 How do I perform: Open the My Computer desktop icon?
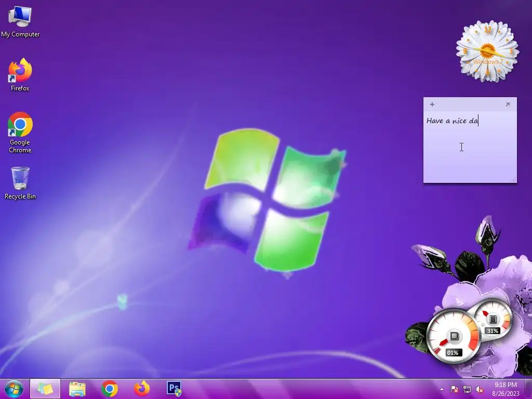pos(20,22)
